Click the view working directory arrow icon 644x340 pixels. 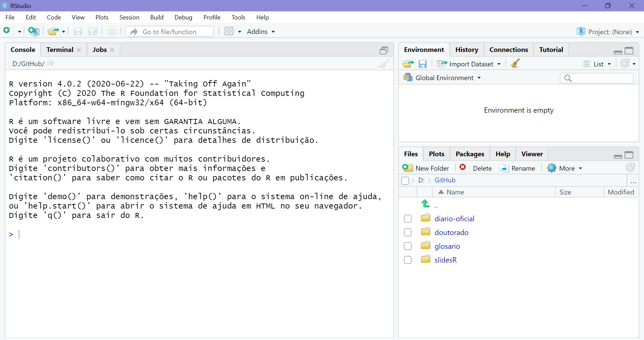[50, 63]
